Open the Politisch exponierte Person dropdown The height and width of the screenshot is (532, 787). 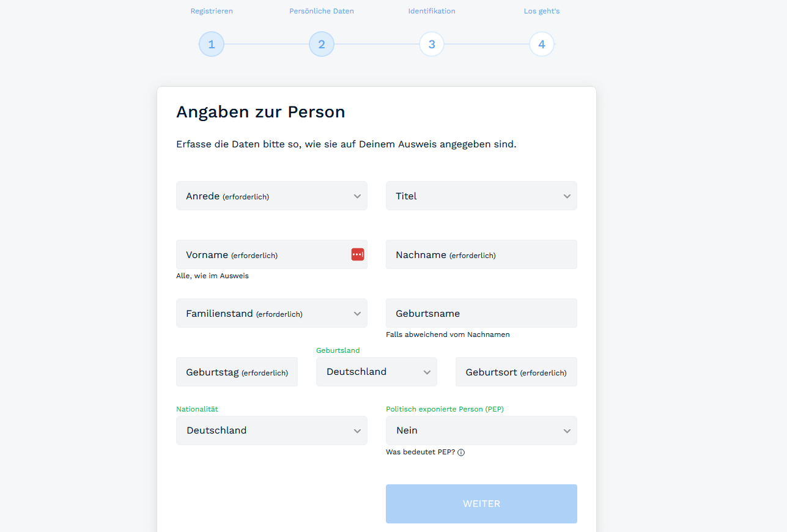pos(481,430)
